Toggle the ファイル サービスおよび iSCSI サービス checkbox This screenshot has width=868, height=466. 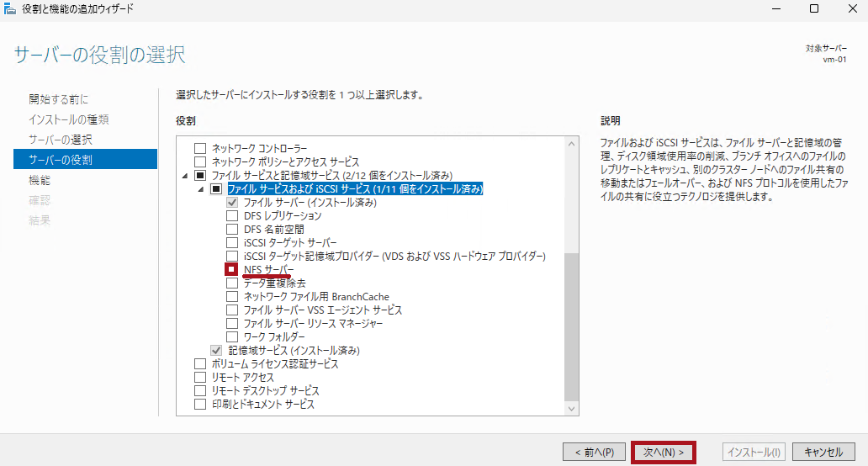(216, 188)
